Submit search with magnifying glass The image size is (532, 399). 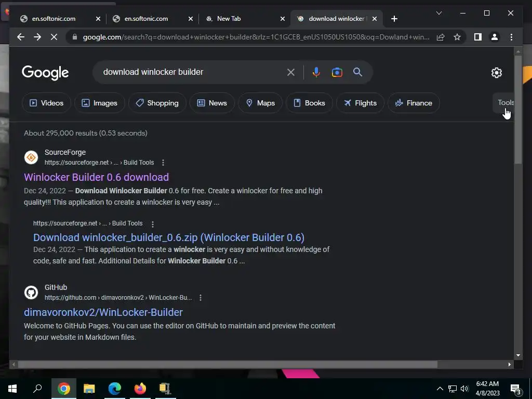[357, 72]
